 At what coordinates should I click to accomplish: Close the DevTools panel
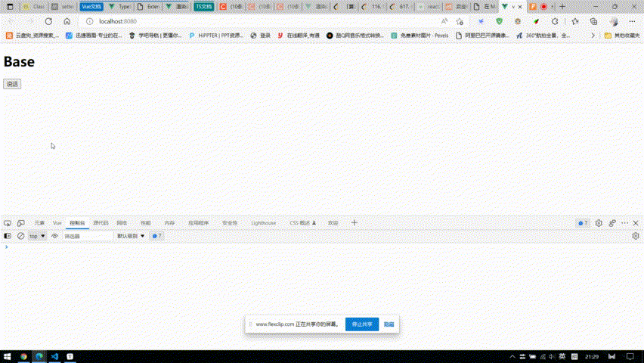[636, 223]
